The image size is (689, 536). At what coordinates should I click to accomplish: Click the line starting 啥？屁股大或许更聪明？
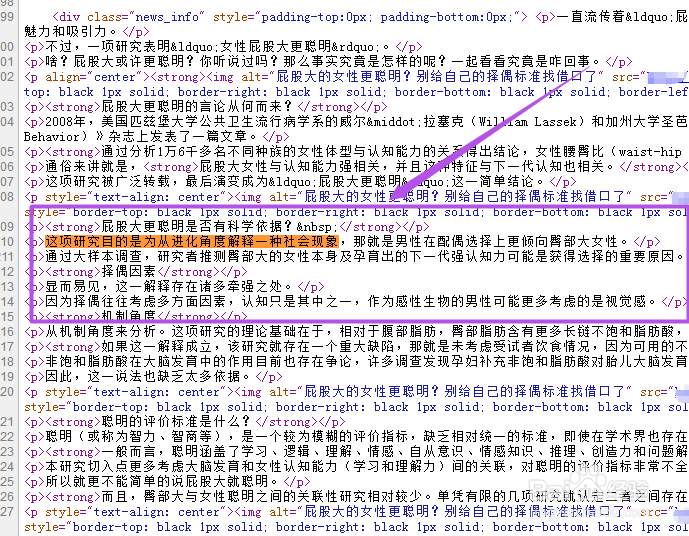click(328, 62)
